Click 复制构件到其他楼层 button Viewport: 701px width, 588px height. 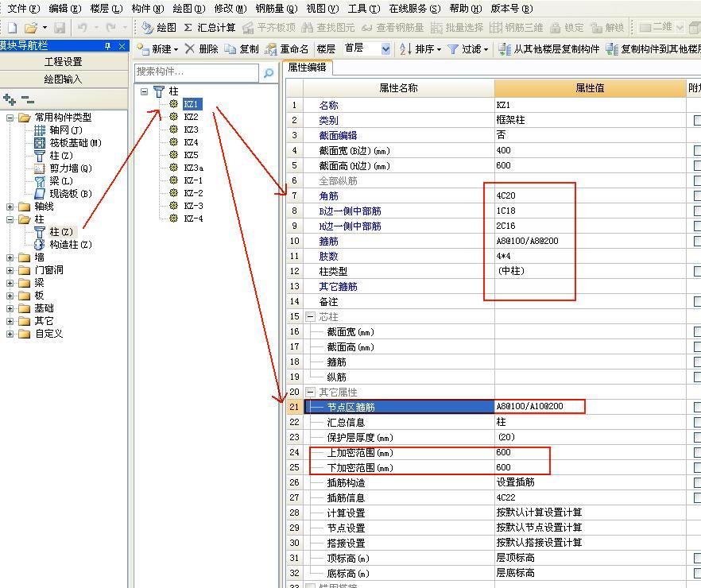click(653, 48)
